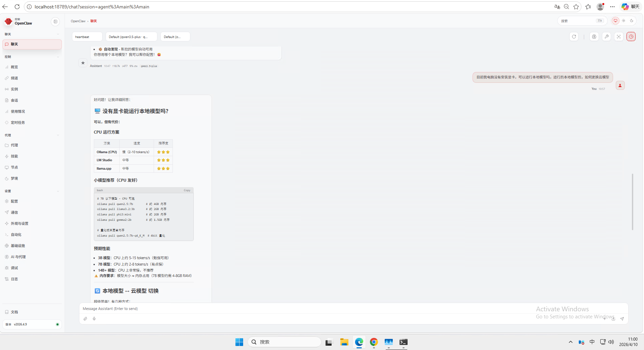The image size is (644, 350).
Task: Open 基础设施 infrastructure settings
Action: 32,246
